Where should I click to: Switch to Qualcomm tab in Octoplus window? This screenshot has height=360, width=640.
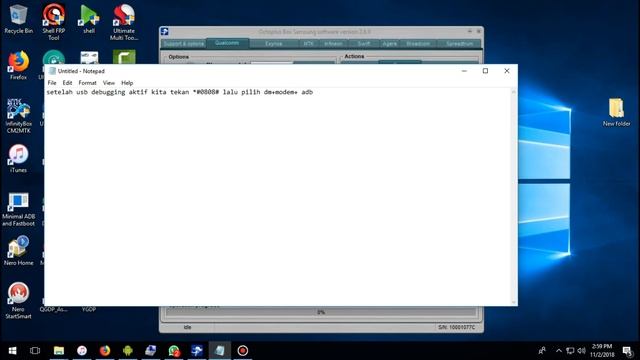pyautogui.click(x=227, y=43)
